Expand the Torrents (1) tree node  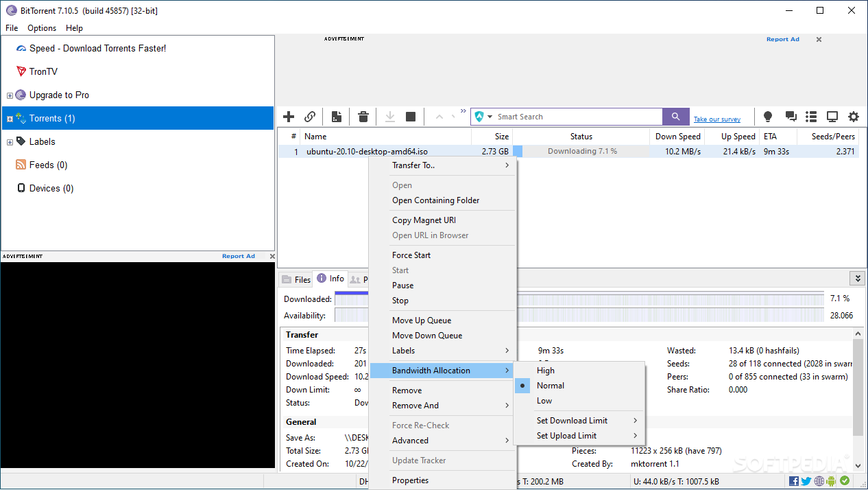10,119
